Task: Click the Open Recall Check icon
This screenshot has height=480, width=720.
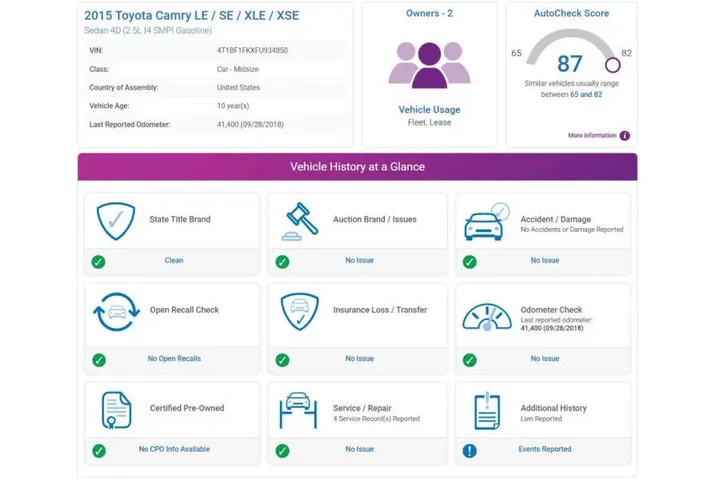Action: click(x=115, y=311)
